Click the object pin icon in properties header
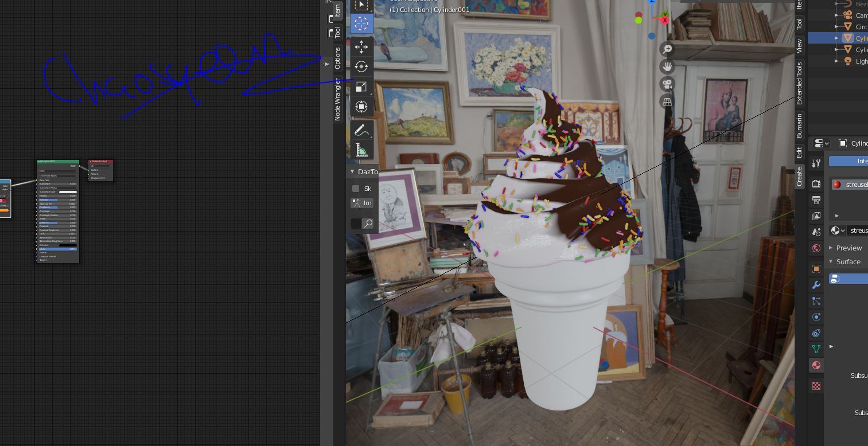The image size is (868, 446). click(x=843, y=143)
